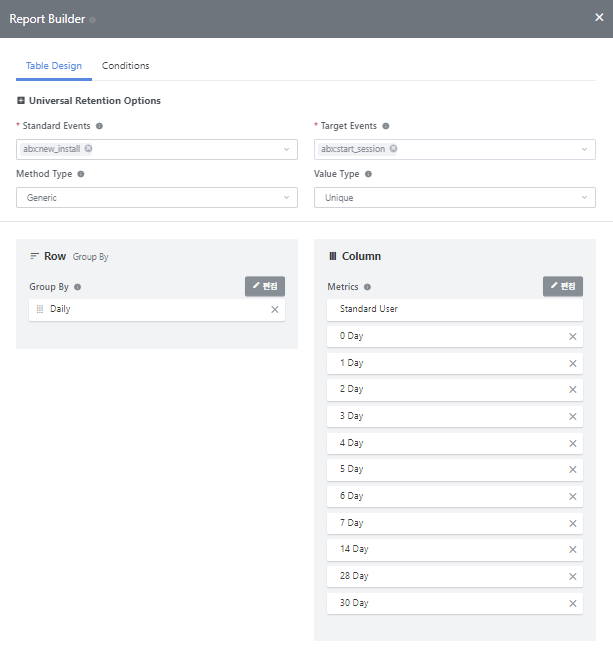
Task: Remove the 30 Day metric column
Action: coord(572,604)
